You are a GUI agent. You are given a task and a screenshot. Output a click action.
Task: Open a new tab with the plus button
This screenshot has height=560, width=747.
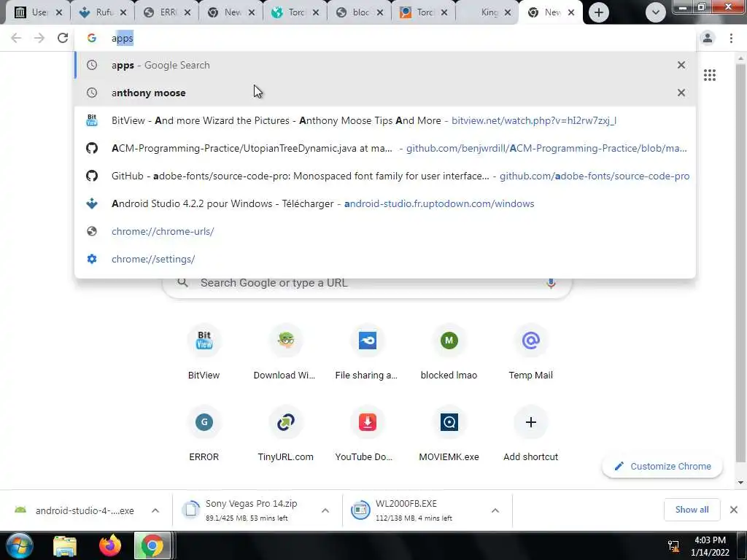[x=599, y=12]
